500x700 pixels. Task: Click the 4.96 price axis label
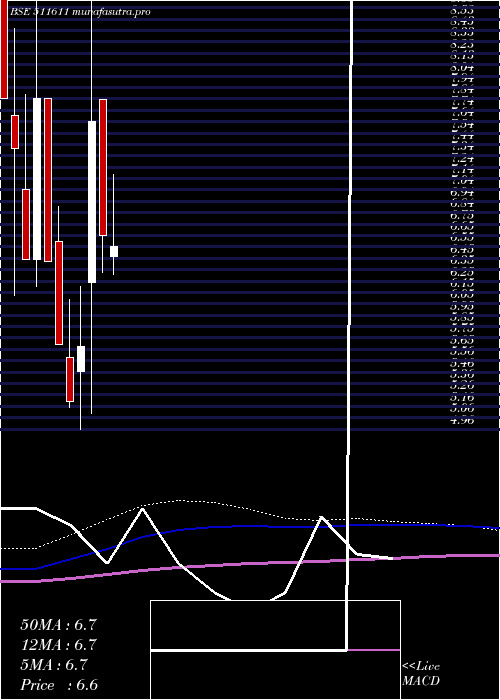coord(462,420)
